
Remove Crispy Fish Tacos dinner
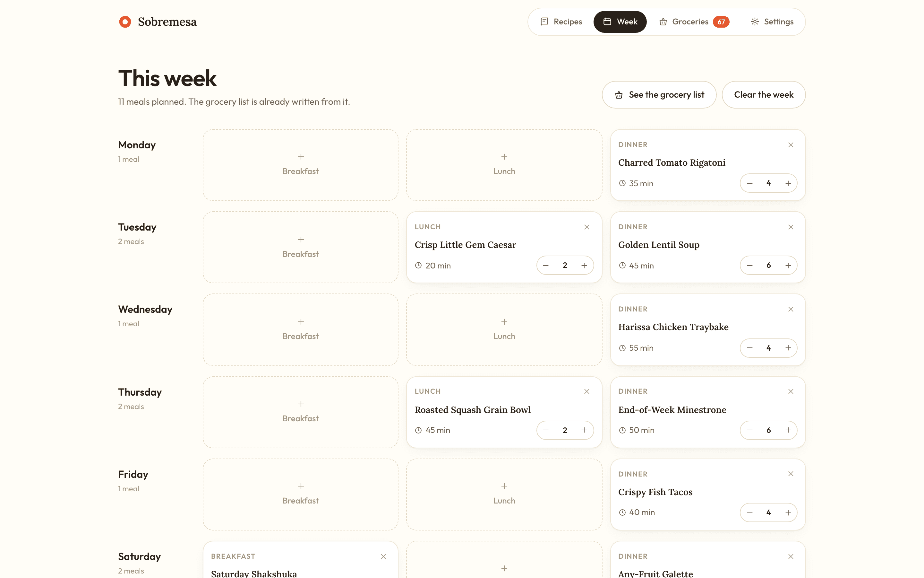click(x=791, y=474)
